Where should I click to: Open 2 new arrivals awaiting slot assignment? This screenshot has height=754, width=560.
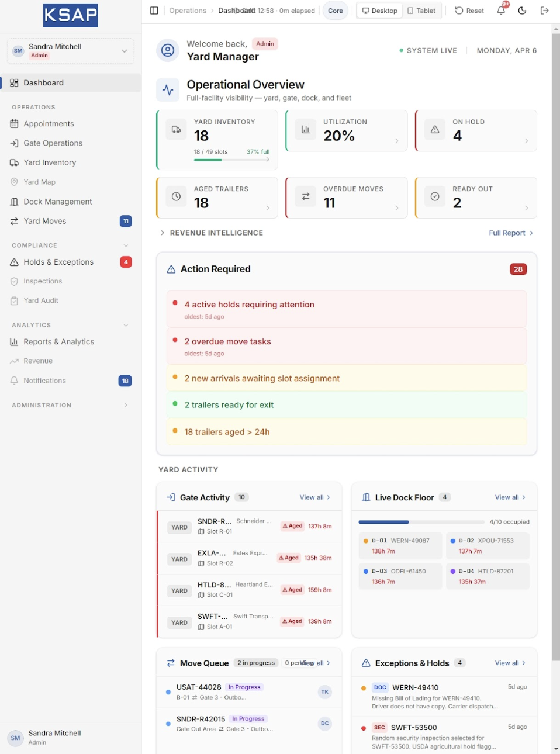[x=347, y=378]
